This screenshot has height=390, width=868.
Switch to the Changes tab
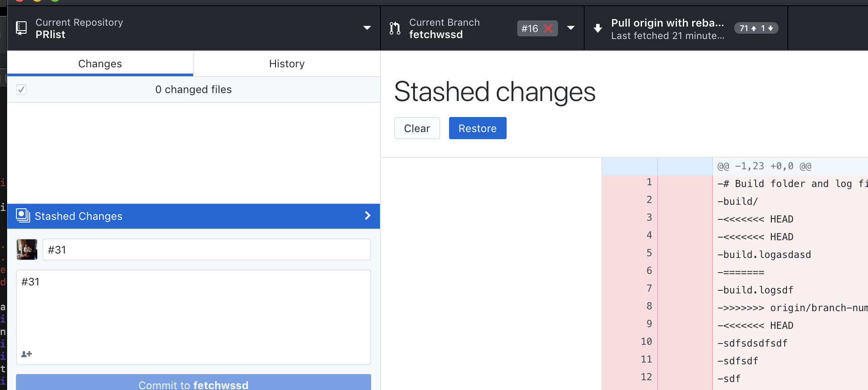[x=100, y=63]
